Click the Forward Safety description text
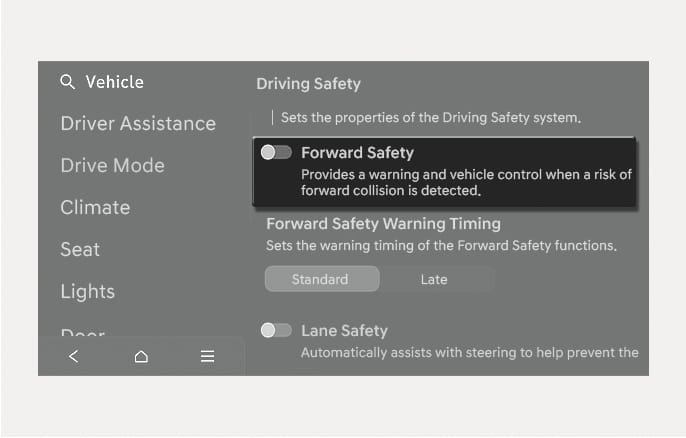Image resolution: width=686 pixels, height=438 pixels. (466, 182)
